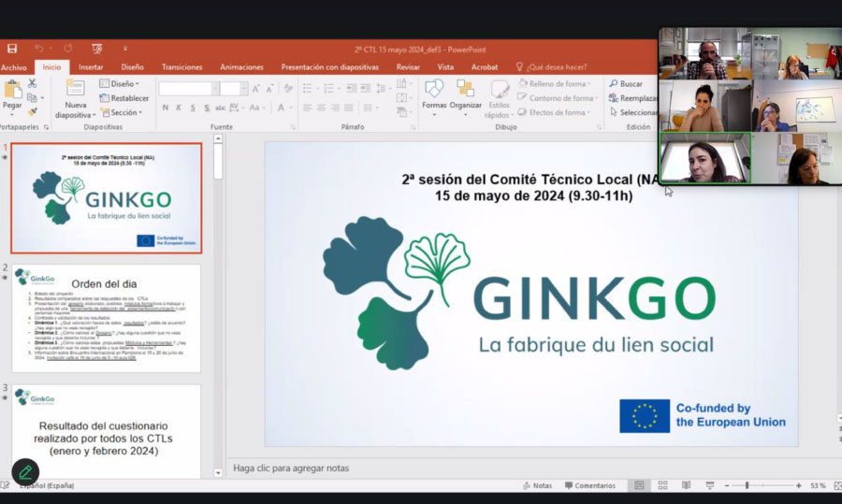Start presentation from beginning via toolbar icon

click(96, 49)
